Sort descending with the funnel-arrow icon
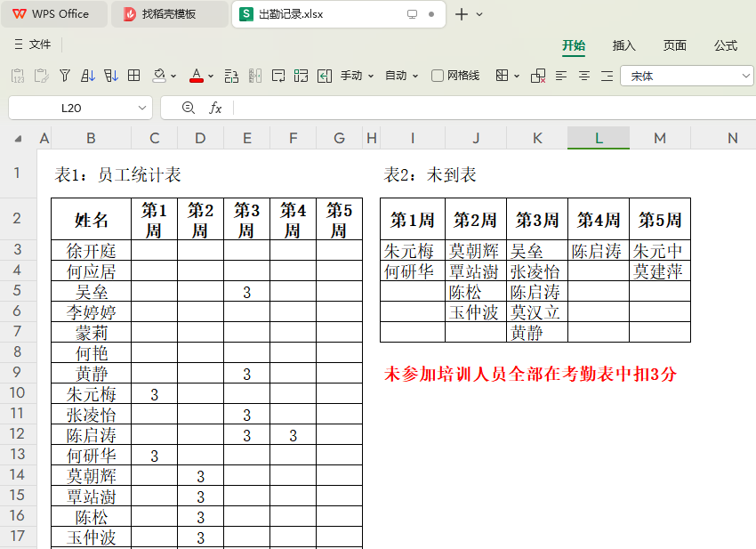This screenshot has width=756, height=549. [111, 76]
